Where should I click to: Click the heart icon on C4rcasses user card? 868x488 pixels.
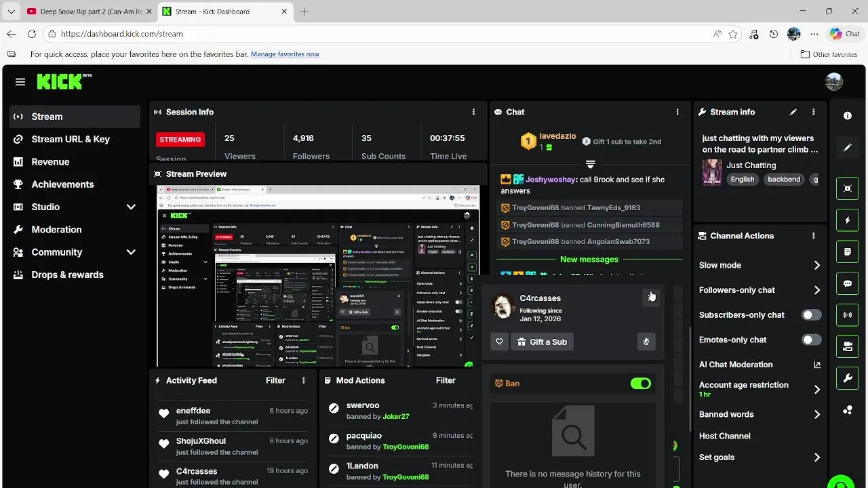(499, 342)
